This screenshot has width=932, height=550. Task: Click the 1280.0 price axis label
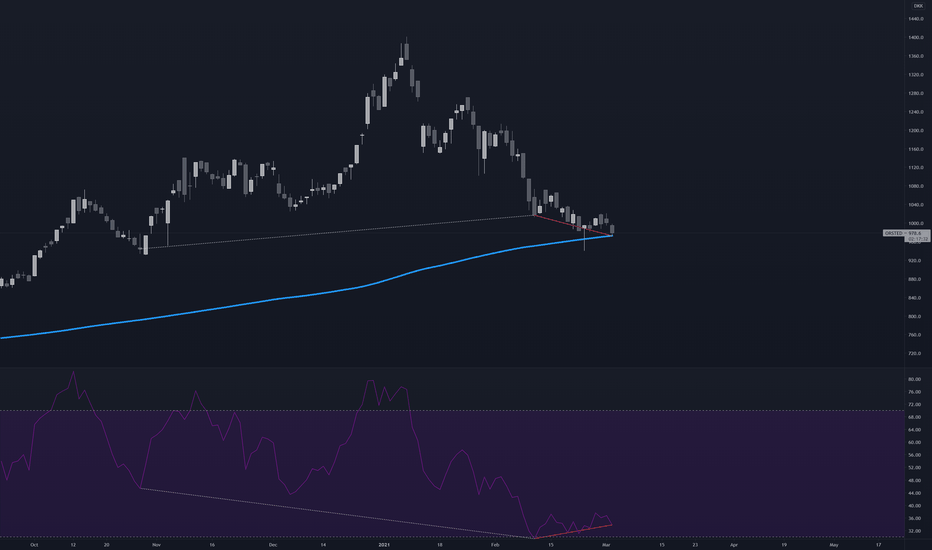(915, 93)
